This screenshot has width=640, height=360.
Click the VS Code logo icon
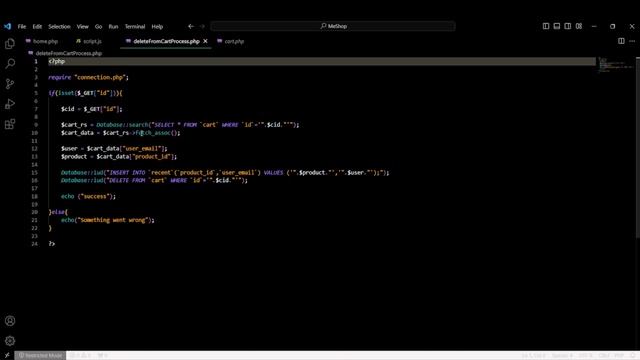(8, 26)
